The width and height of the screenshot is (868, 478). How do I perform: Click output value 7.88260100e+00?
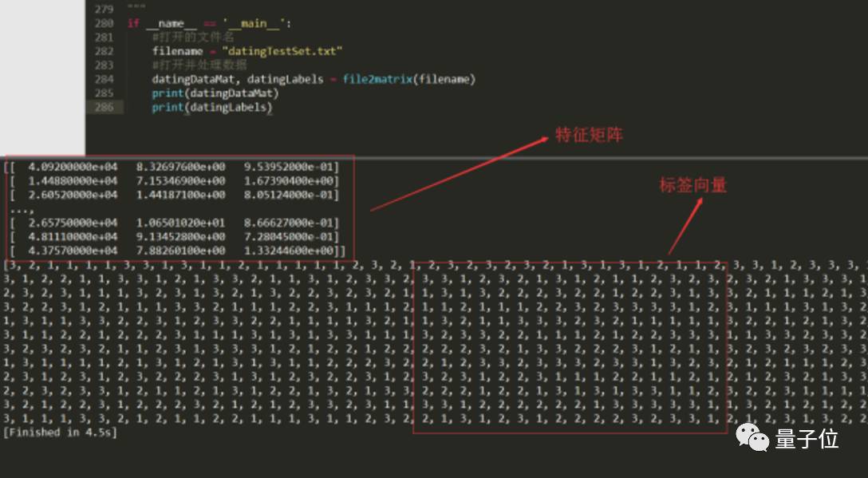181,251
